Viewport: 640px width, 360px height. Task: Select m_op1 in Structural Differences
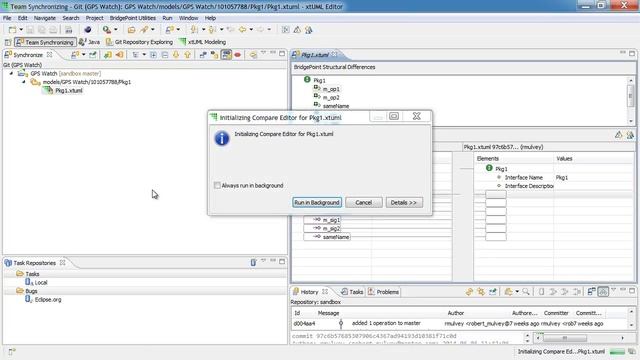331,89
